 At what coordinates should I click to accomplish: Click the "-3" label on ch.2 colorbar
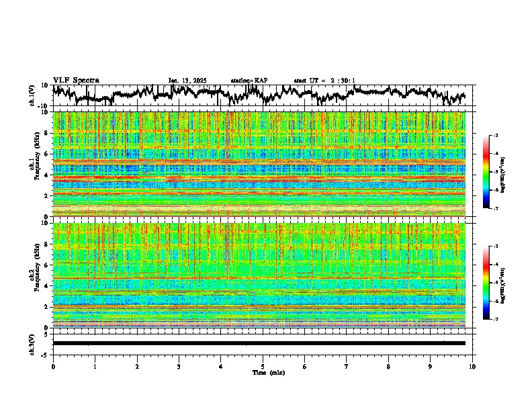(x=495, y=246)
